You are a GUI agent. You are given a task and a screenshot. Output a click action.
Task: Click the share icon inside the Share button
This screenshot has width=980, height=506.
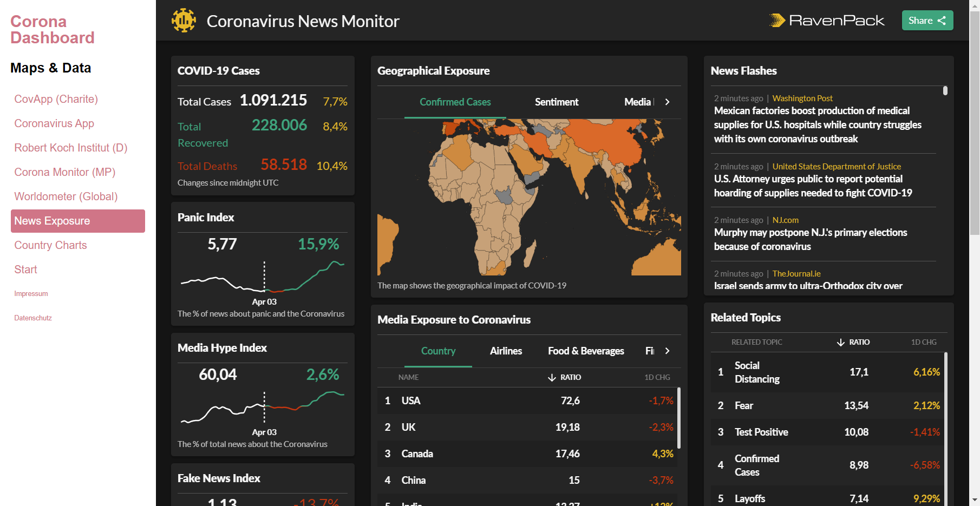pyautogui.click(x=942, y=20)
